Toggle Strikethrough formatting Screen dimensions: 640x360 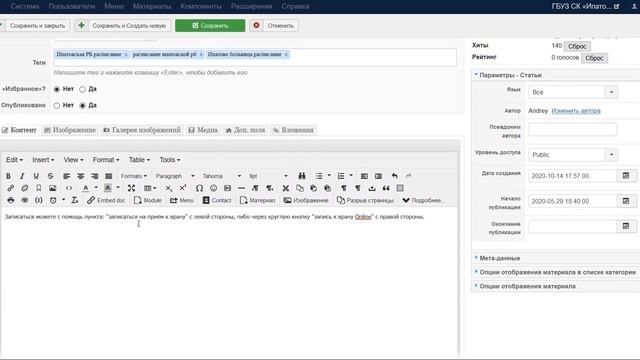tap(50, 176)
